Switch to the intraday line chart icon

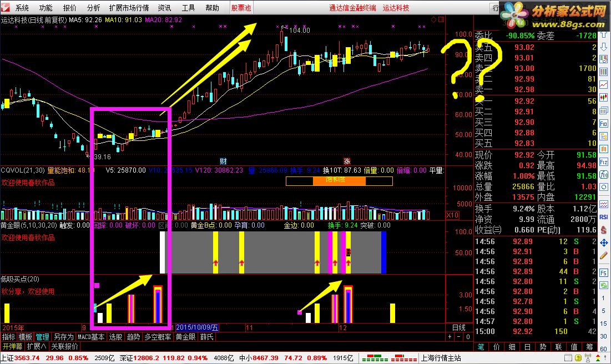604,84
